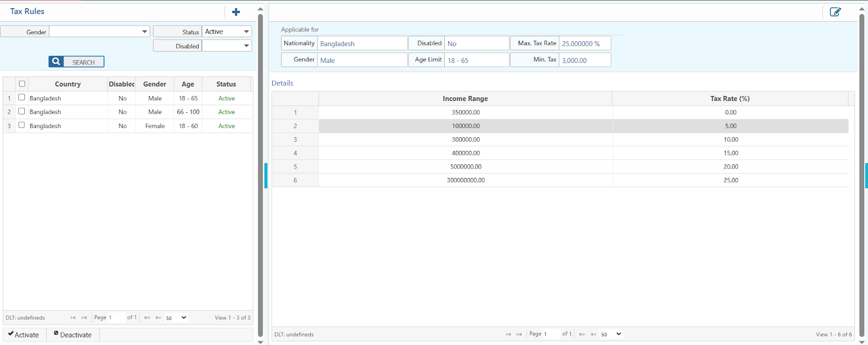Go to previous page in Details grid pager
868x345 pixels.
[519, 334]
